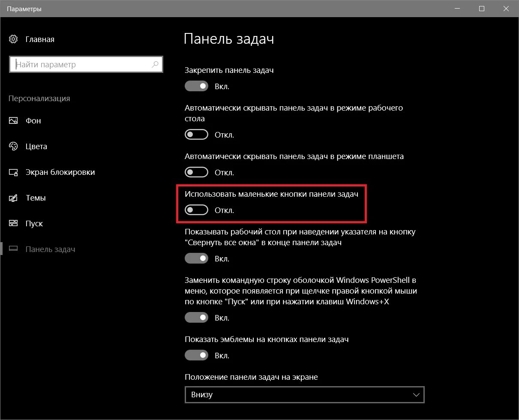Click the Персонализация category label
Viewport: 519px width, 420px height.
[x=39, y=99]
